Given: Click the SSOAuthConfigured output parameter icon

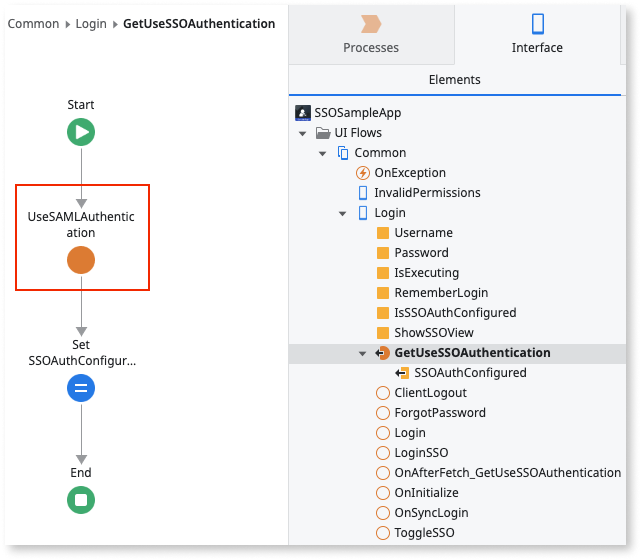Looking at the screenshot, I should pyautogui.click(x=402, y=373).
